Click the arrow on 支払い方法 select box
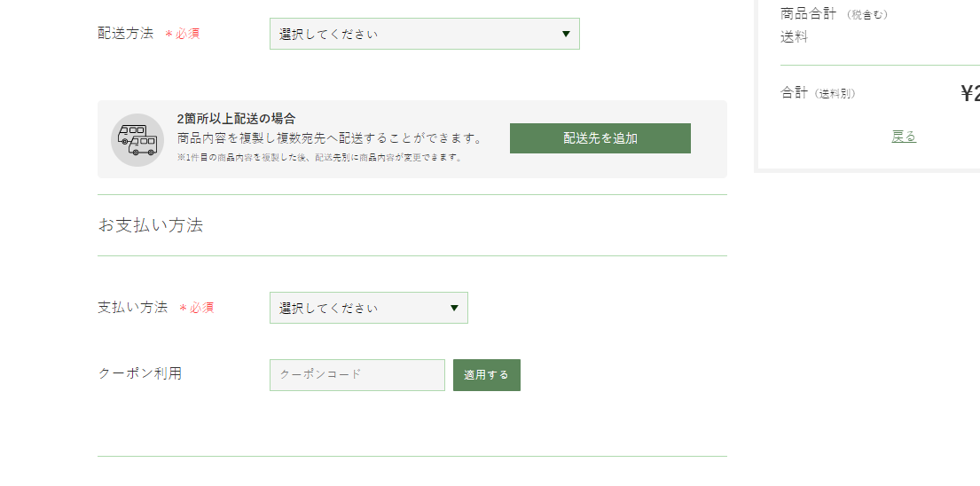The width and height of the screenshot is (980, 486). coord(454,308)
